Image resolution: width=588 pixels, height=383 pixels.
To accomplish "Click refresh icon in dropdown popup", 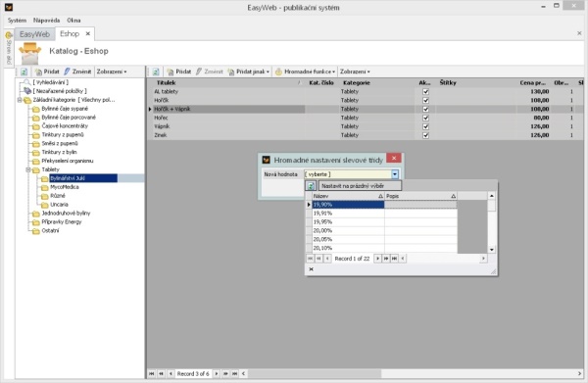I will coord(311,186).
